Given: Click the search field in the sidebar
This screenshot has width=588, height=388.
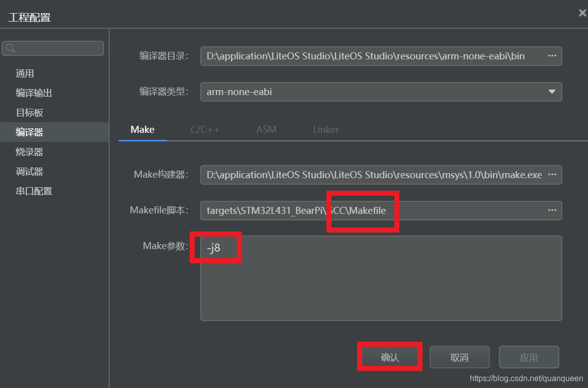Looking at the screenshot, I should tap(53, 48).
